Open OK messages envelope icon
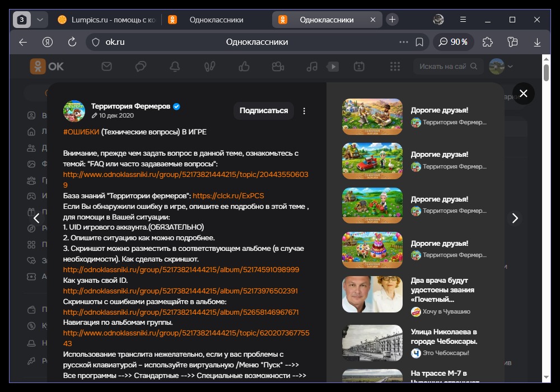Image resolution: width=560 pixels, height=392 pixels. pyautogui.click(x=106, y=67)
